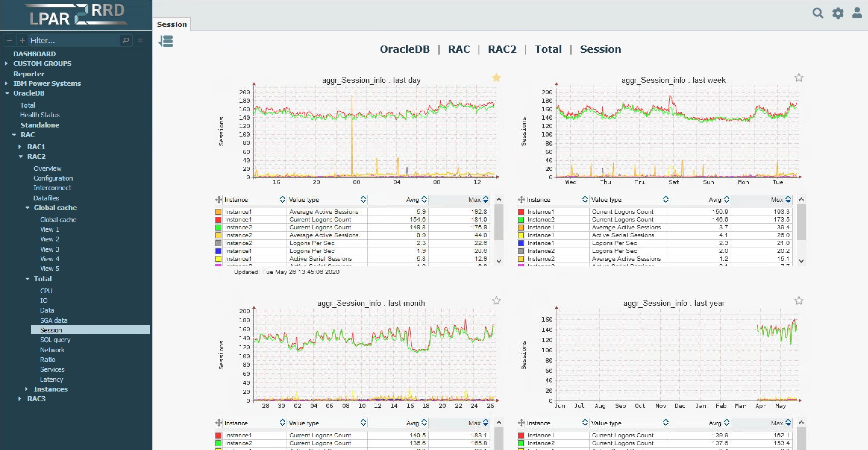Clear the filter with the x icon
The height and width of the screenshot is (450, 868).
[x=140, y=40]
